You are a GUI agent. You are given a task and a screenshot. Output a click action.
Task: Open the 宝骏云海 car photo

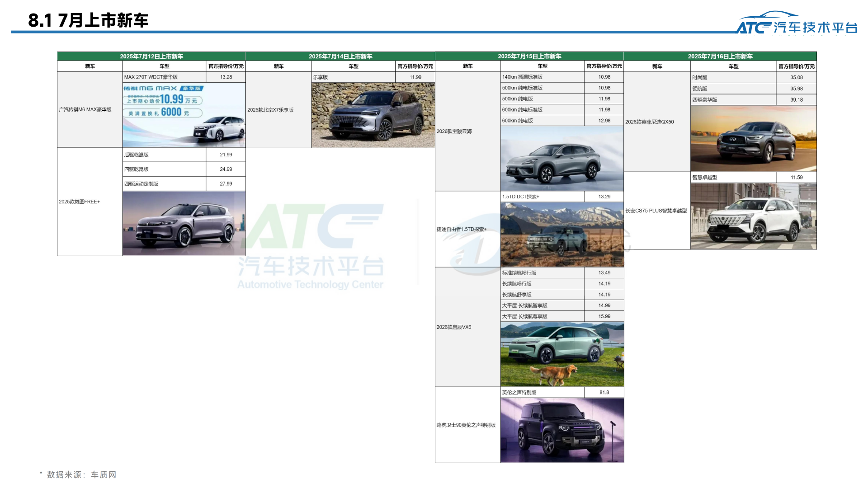click(x=562, y=159)
